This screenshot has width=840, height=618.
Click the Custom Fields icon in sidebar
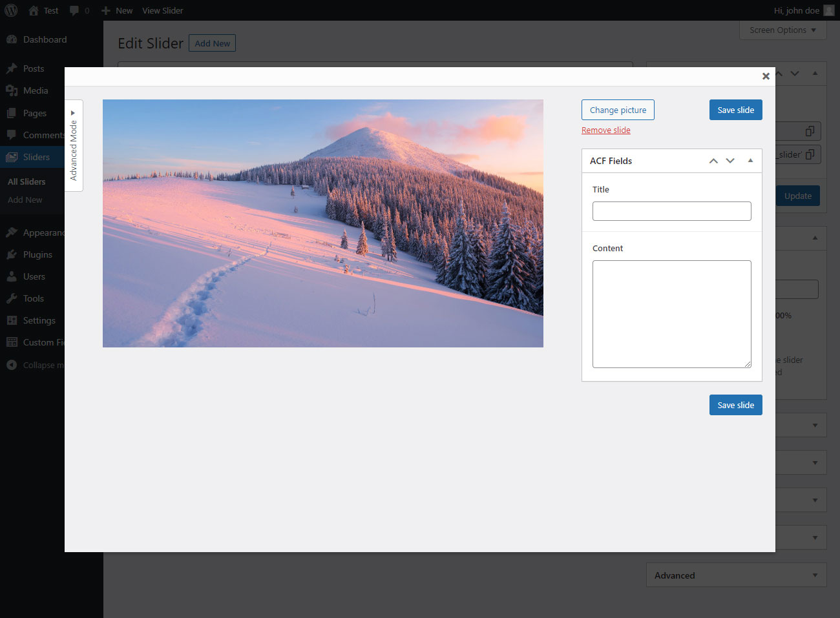(x=12, y=342)
